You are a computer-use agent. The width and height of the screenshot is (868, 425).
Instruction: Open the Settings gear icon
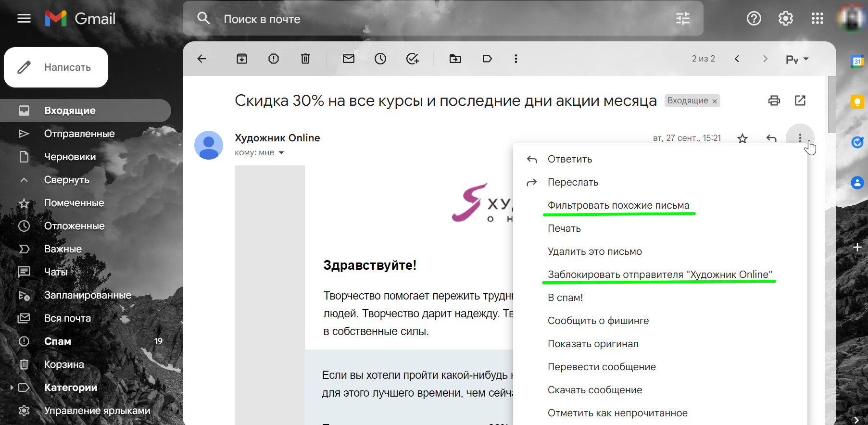tap(786, 19)
